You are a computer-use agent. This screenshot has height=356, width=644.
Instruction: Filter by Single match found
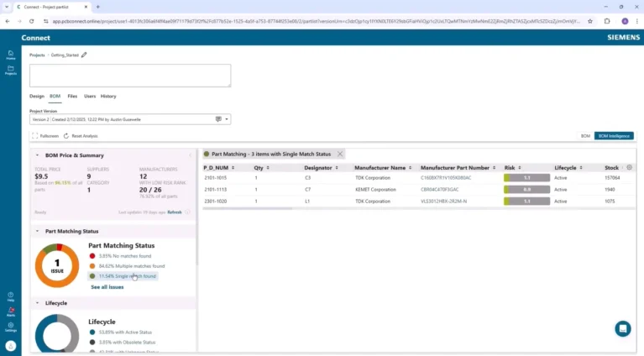coord(123,276)
